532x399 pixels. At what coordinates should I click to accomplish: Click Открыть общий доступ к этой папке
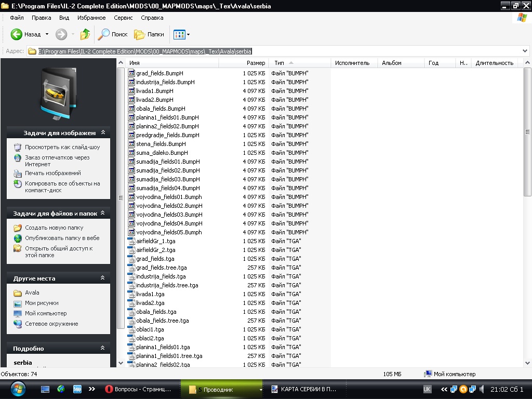pos(59,252)
